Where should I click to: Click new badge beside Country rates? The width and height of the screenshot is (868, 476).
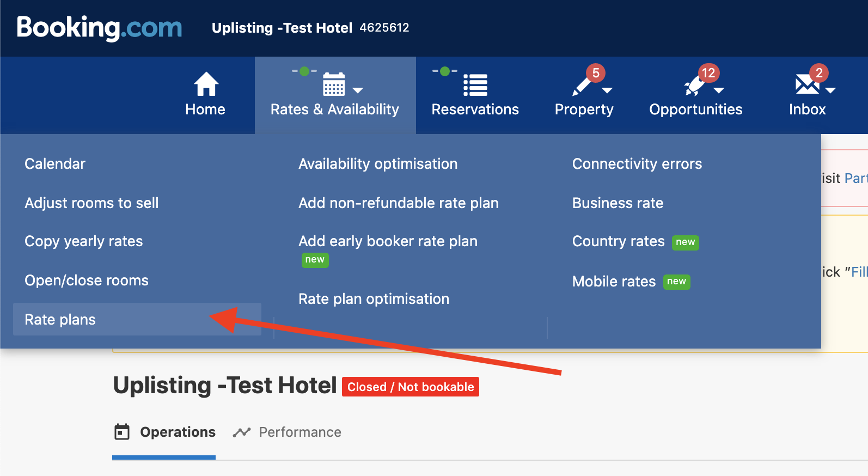tap(686, 242)
